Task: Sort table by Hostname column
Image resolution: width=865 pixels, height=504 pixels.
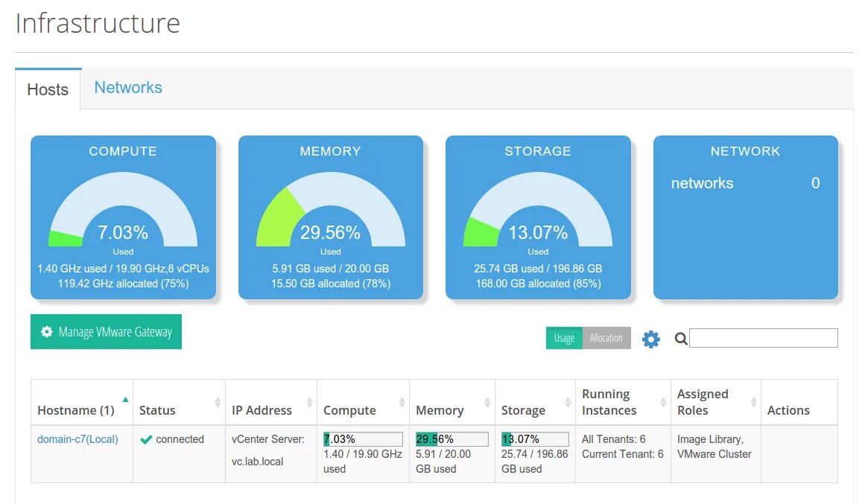Action: [x=82, y=403]
